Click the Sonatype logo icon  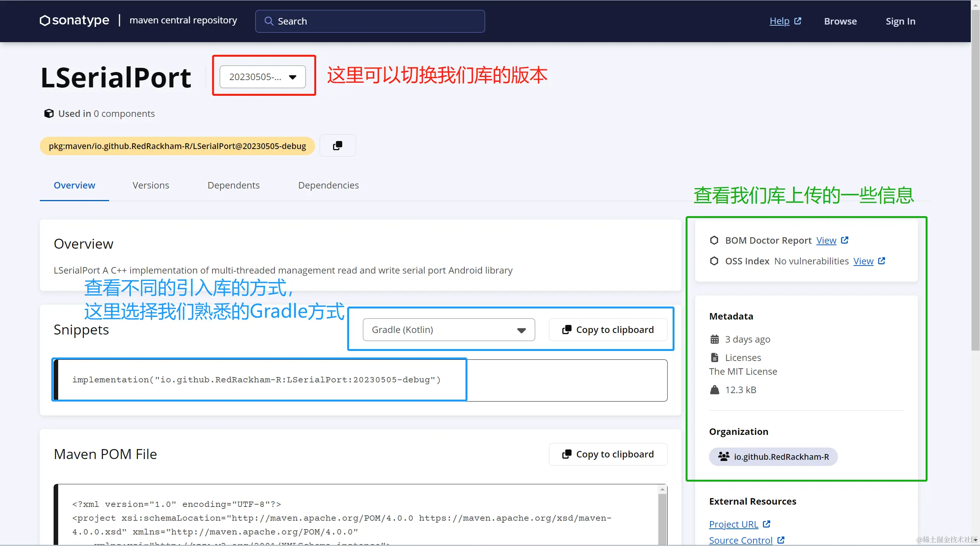click(x=45, y=21)
